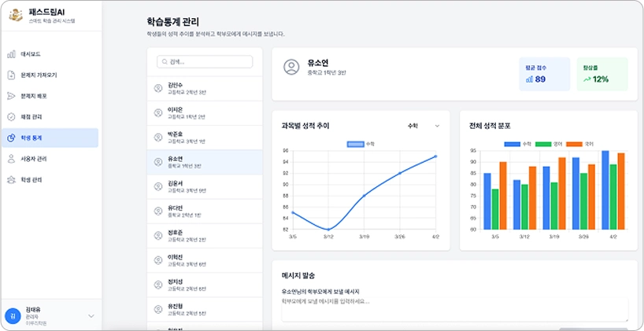The width and height of the screenshot is (644, 331).
Task: Click bar chart icon next to 89
Action: point(529,79)
